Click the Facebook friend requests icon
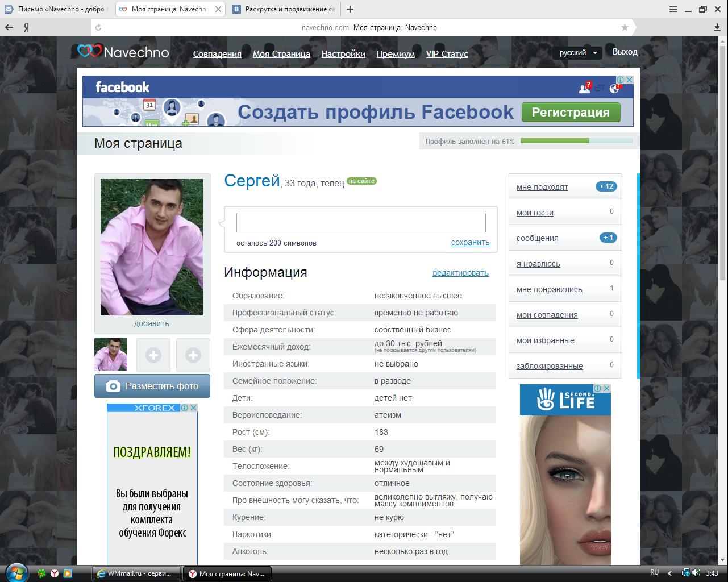Screen dimensions: 728x582 585,87
